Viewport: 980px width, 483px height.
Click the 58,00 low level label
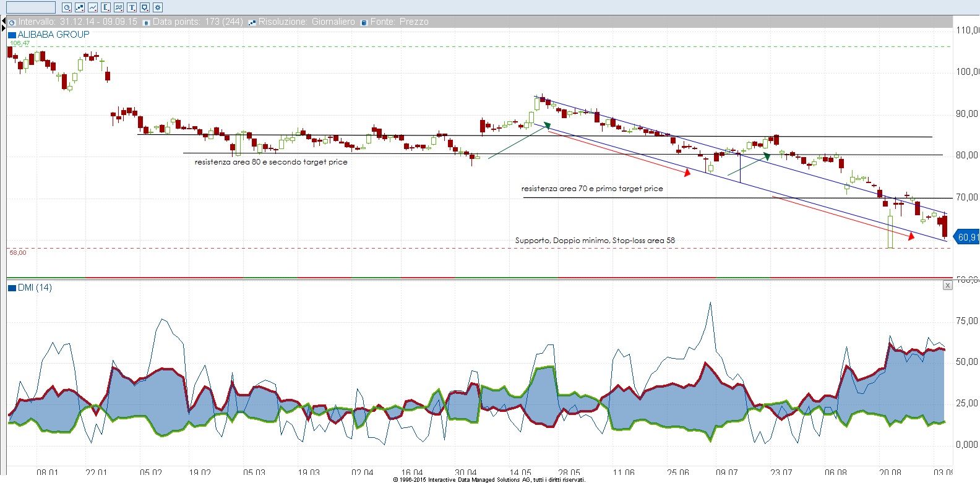click(x=18, y=252)
